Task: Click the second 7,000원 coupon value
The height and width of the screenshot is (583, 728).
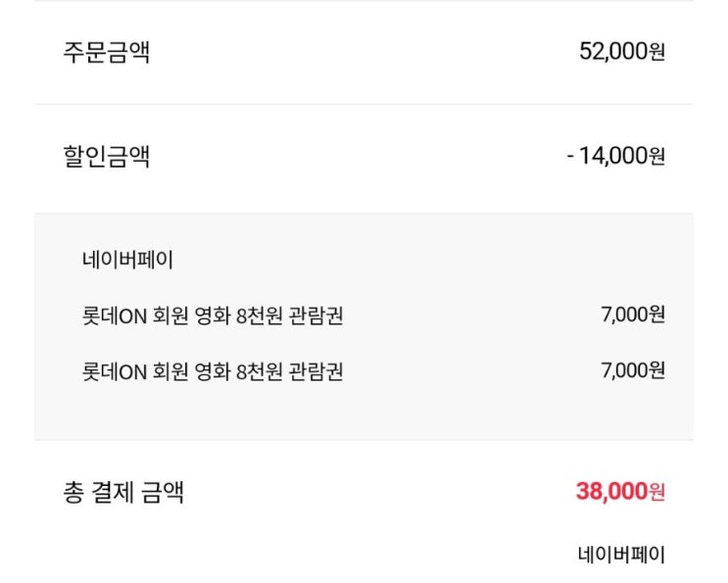Action: [633, 370]
